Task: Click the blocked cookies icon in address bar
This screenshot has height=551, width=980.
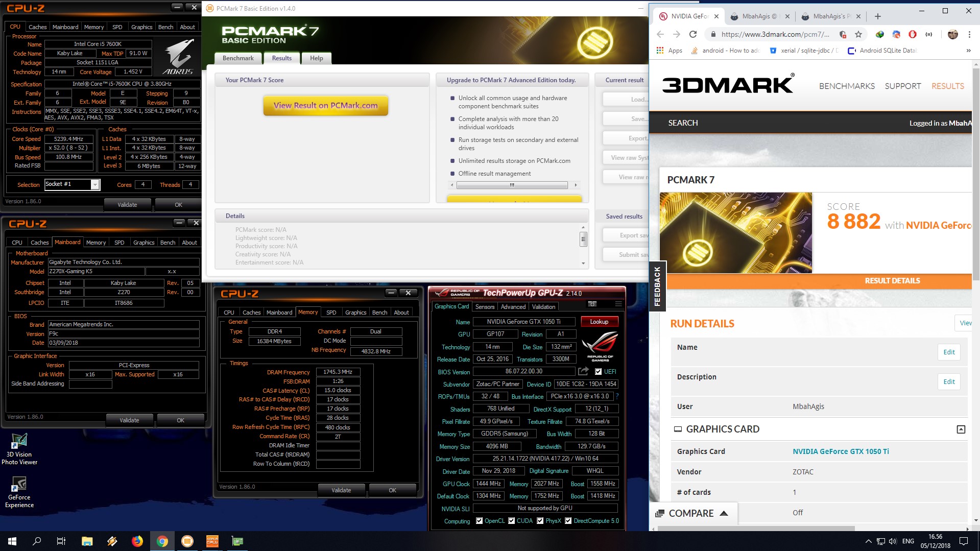Action: click(843, 34)
